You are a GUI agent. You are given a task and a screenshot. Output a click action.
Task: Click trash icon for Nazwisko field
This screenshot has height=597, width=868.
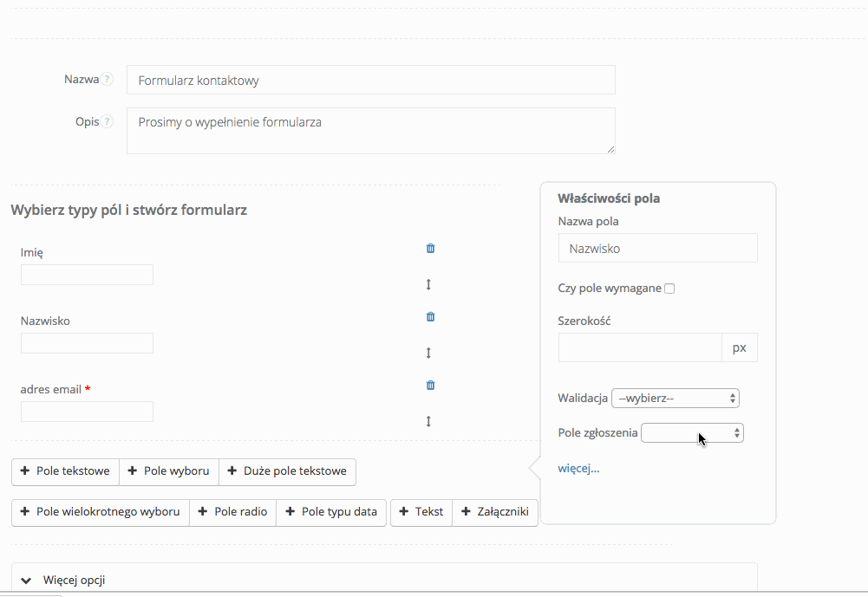point(430,317)
